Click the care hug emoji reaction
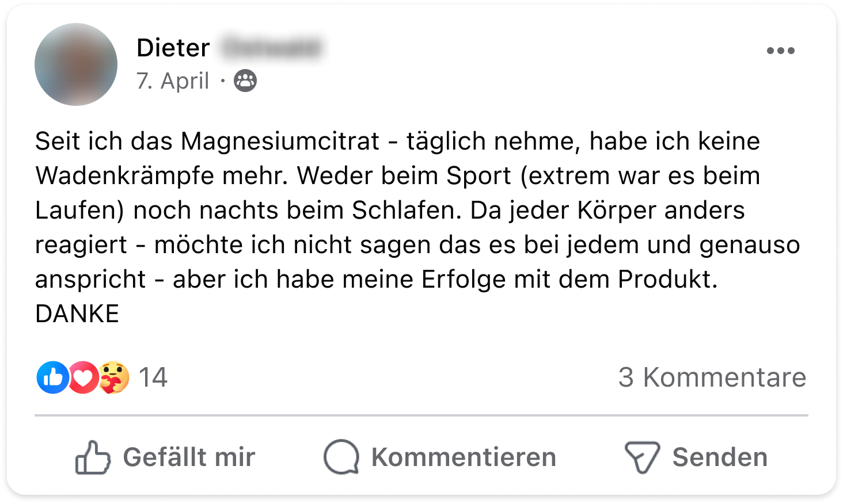This screenshot has width=843, height=504. click(114, 377)
